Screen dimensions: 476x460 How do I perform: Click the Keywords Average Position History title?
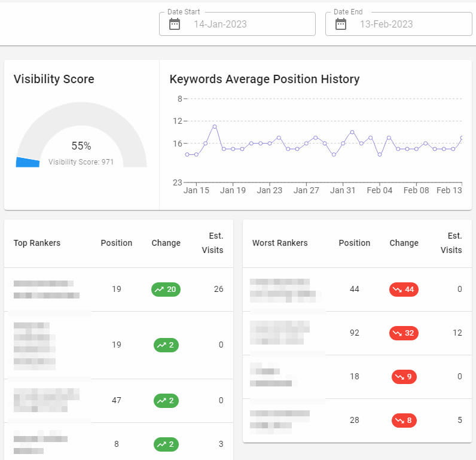click(264, 79)
